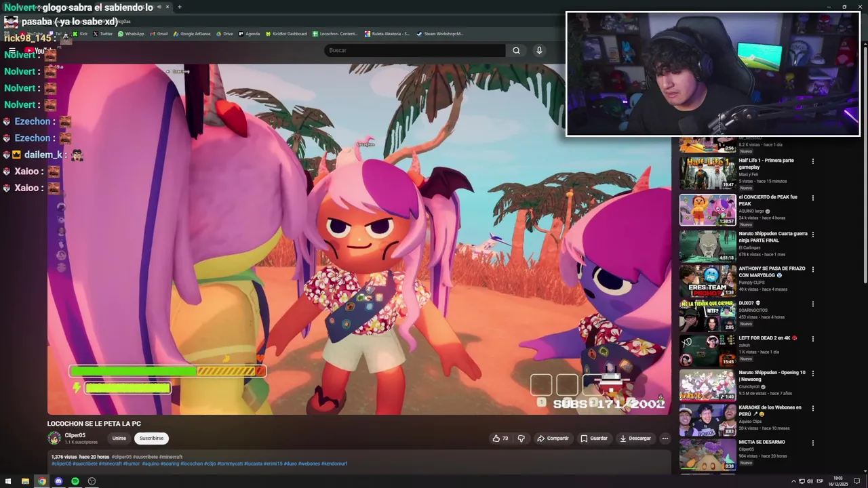Show hidden system tray icons
Screen dimensions: 868x488
click(793, 481)
